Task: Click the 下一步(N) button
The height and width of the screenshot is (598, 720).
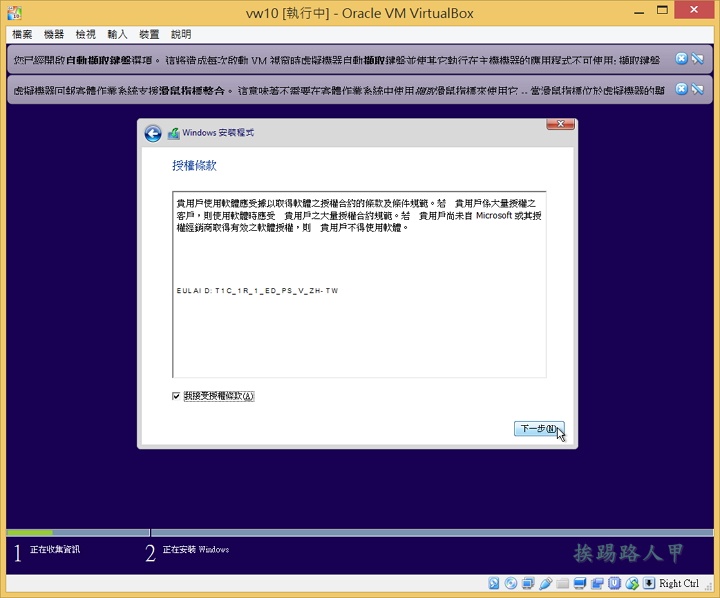Action: pos(539,429)
